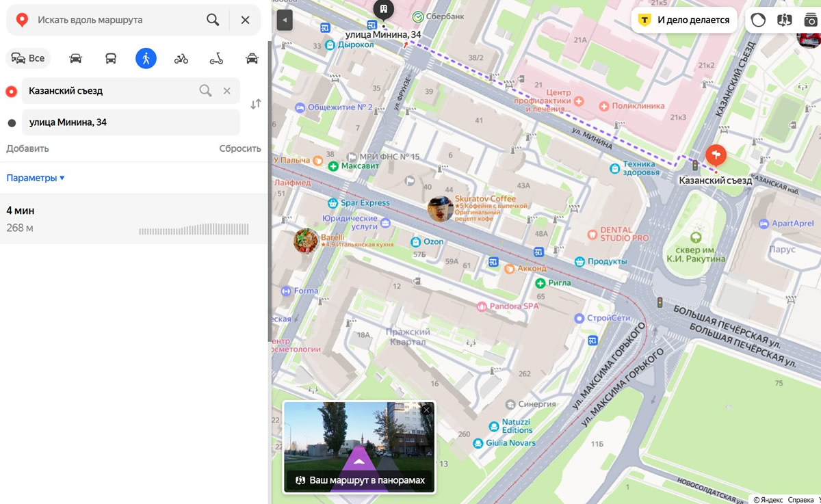Click the Ригла pharmacy icon
Image resolution: width=821 pixels, height=504 pixels.
[x=540, y=282]
